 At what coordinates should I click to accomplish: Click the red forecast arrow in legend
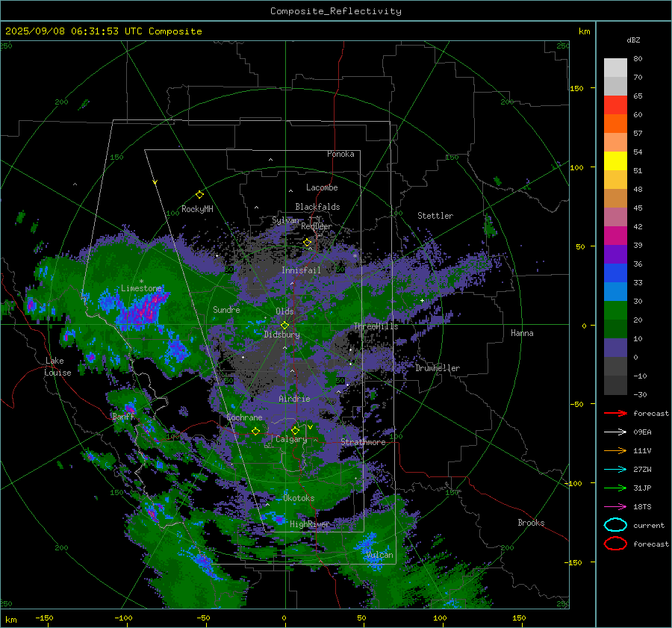coord(615,413)
